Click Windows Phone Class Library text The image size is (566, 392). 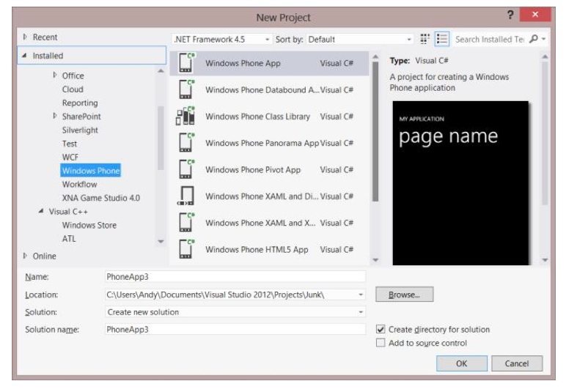point(258,116)
